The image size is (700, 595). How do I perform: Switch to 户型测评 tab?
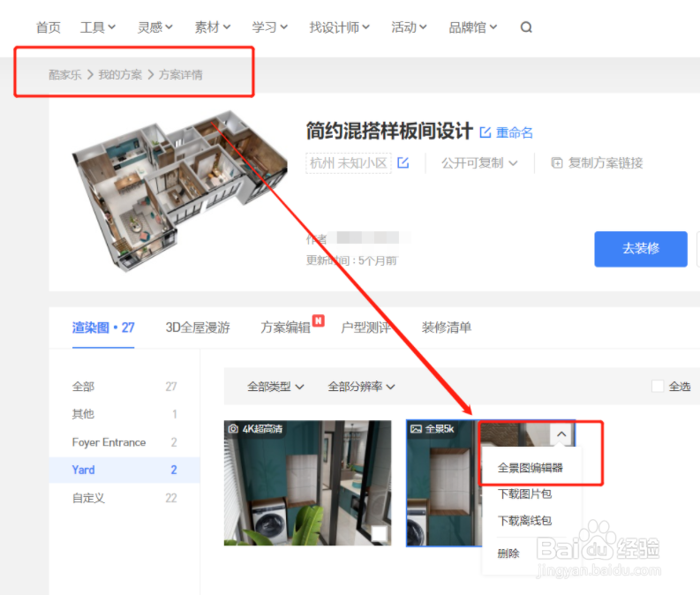(366, 328)
